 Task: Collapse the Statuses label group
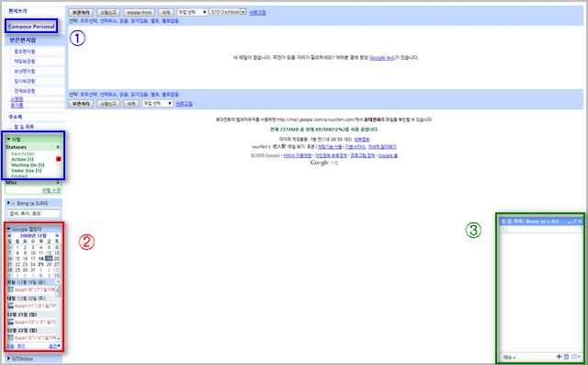pos(58,147)
